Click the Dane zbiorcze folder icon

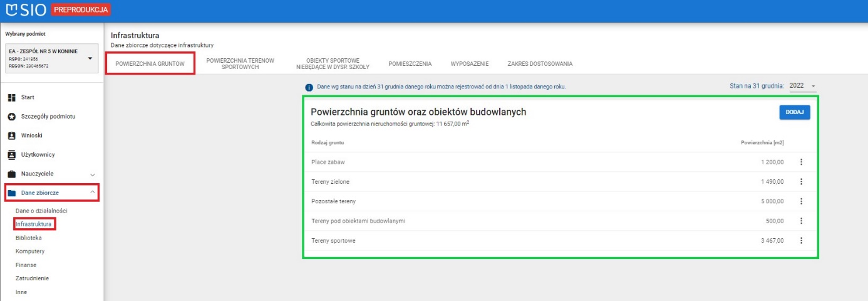[11, 193]
